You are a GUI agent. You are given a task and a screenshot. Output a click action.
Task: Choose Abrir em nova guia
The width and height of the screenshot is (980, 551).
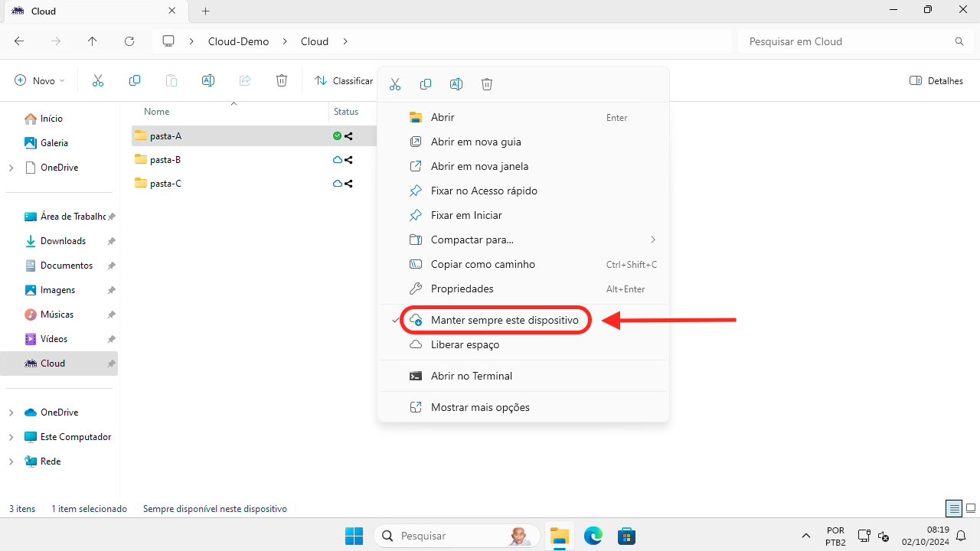point(475,142)
